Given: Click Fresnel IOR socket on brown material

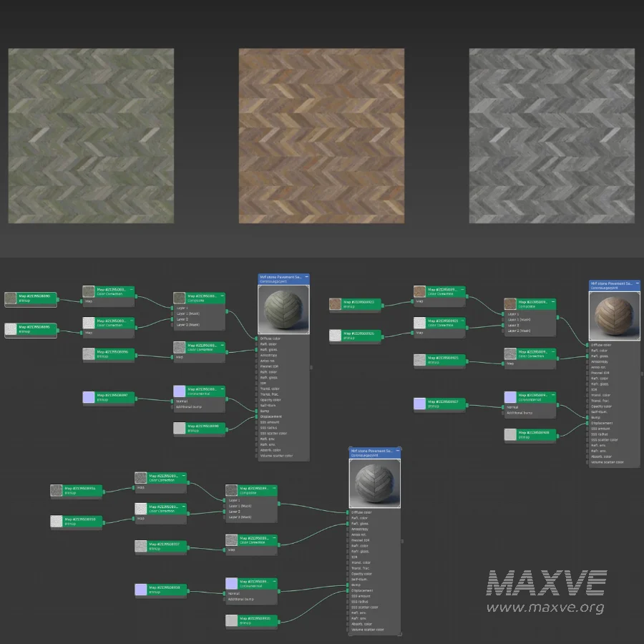Looking at the screenshot, I should (x=587, y=373).
